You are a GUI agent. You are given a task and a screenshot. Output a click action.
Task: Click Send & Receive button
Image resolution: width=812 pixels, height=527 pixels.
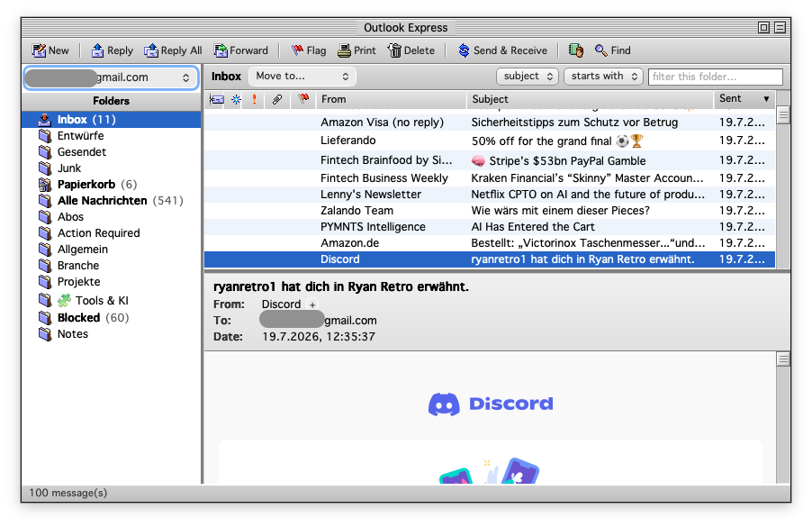(x=502, y=50)
